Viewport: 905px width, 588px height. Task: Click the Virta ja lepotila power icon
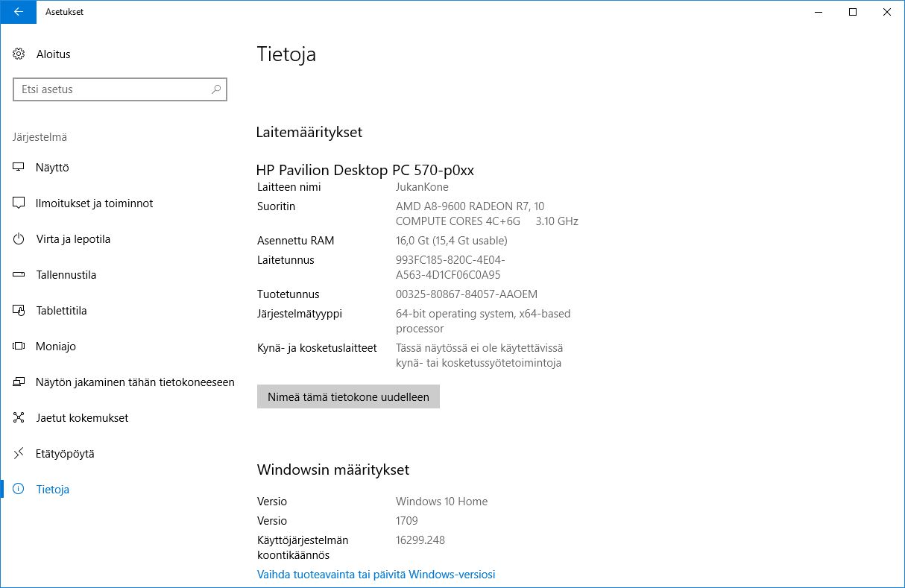pyautogui.click(x=19, y=239)
